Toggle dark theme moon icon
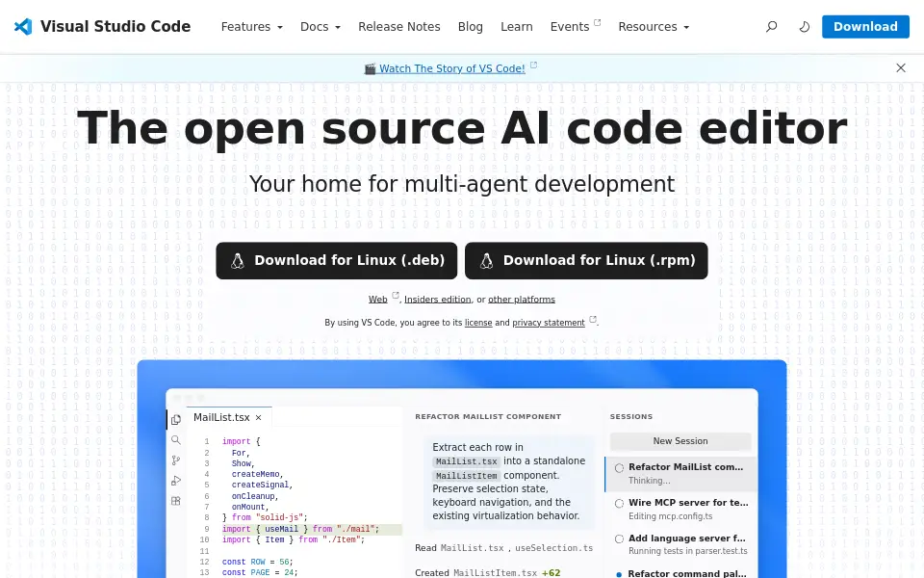 tap(805, 27)
